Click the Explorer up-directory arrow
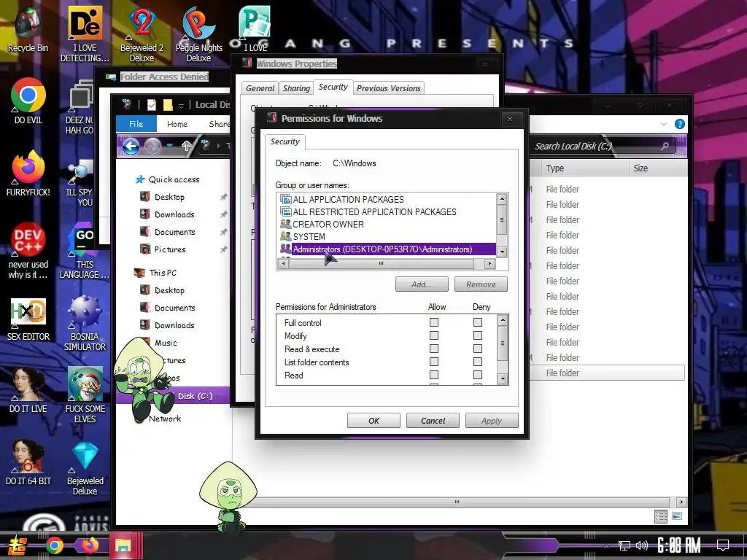Image resolution: width=747 pixels, height=560 pixels. pyautogui.click(x=186, y=146)
